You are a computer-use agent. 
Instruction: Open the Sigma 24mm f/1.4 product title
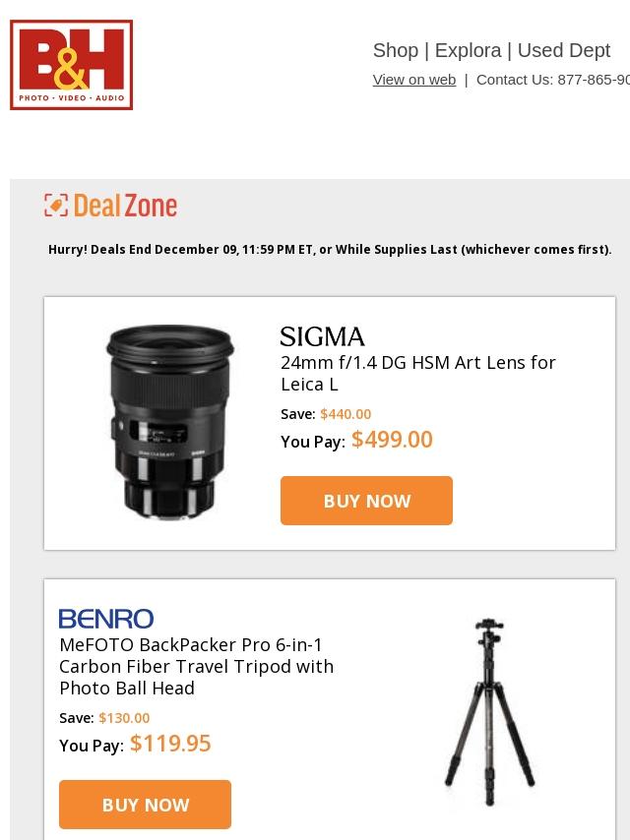point(418,373)
